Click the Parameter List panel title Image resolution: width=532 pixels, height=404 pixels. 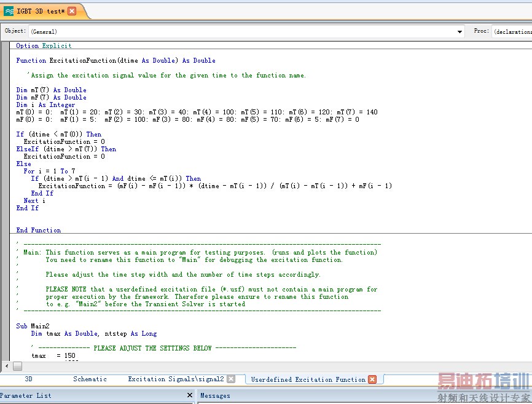(x=25, y=395)
